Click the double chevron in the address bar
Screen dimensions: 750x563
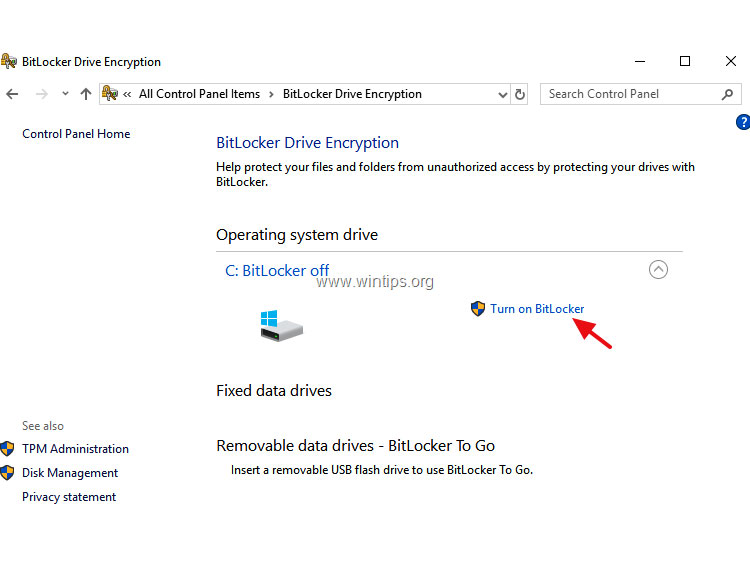point(127,94)
